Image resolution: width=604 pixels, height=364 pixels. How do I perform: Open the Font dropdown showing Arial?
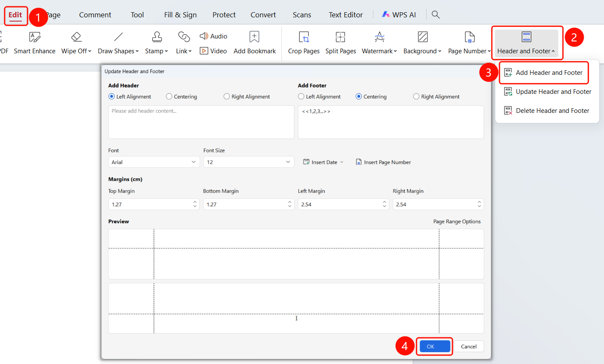point(154,162)
